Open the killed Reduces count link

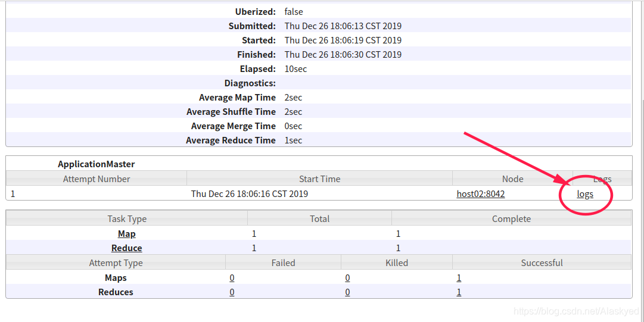[x=347, y=292]
